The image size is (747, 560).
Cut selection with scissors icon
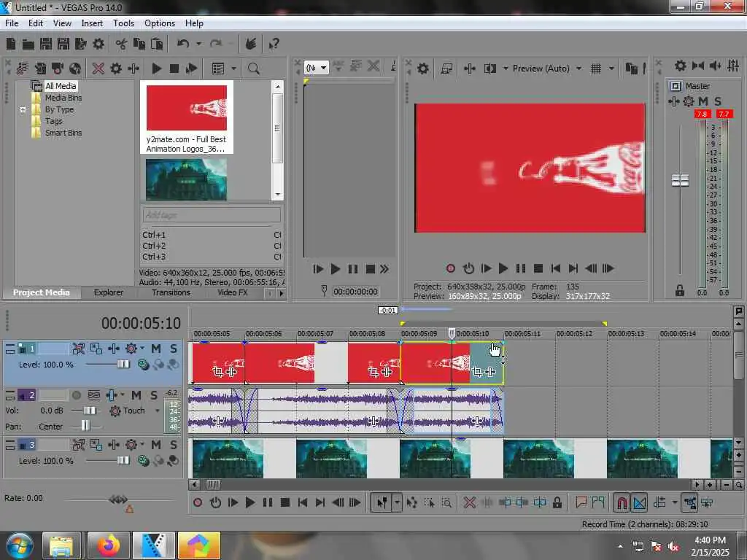coord(121,44)
